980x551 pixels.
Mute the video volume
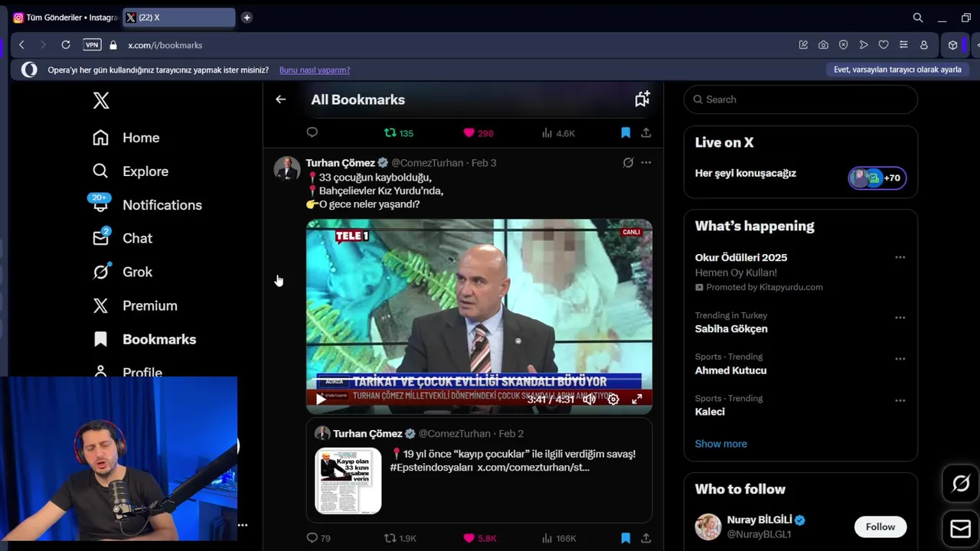tap(589, 399)
